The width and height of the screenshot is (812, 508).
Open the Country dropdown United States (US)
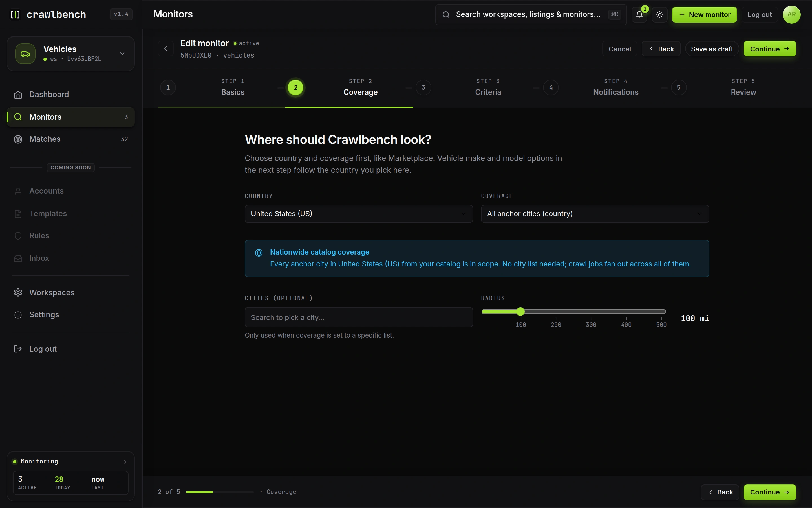[x=359, y=214]
